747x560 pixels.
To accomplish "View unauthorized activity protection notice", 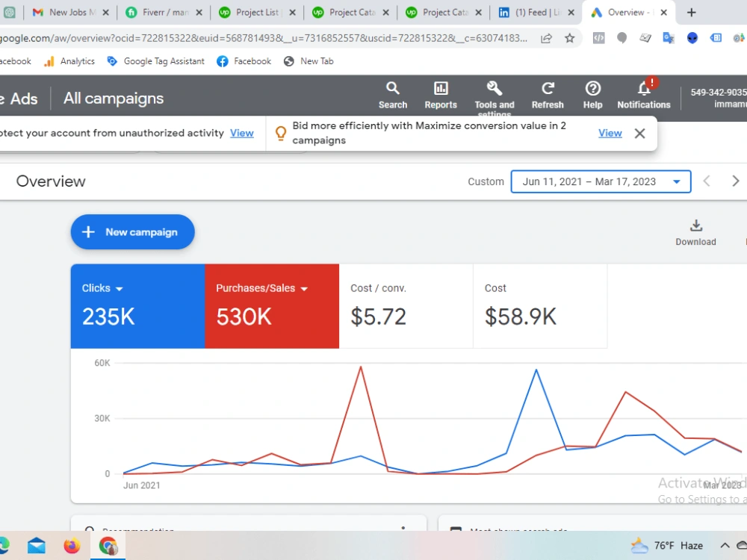I will point(242,133).
